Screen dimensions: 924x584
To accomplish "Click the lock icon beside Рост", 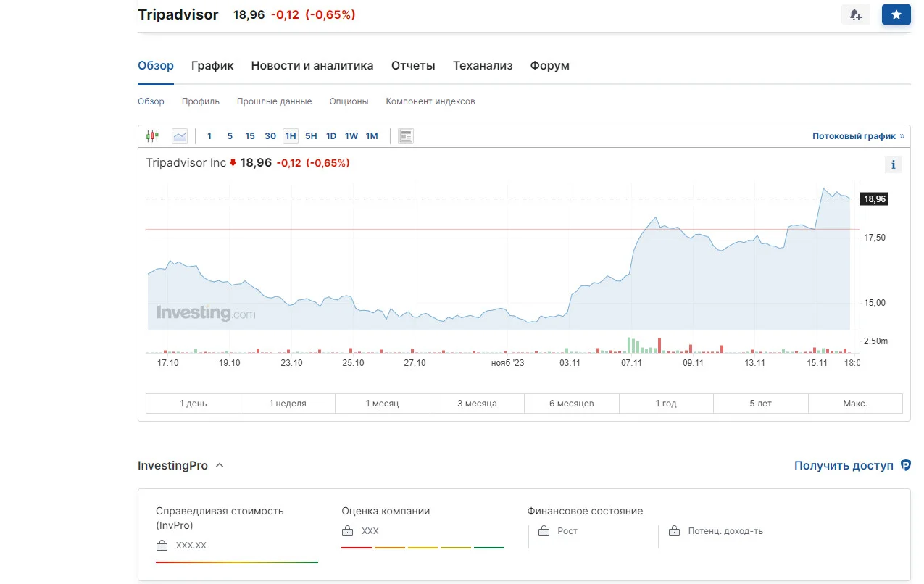I will [x=544, y=531].
